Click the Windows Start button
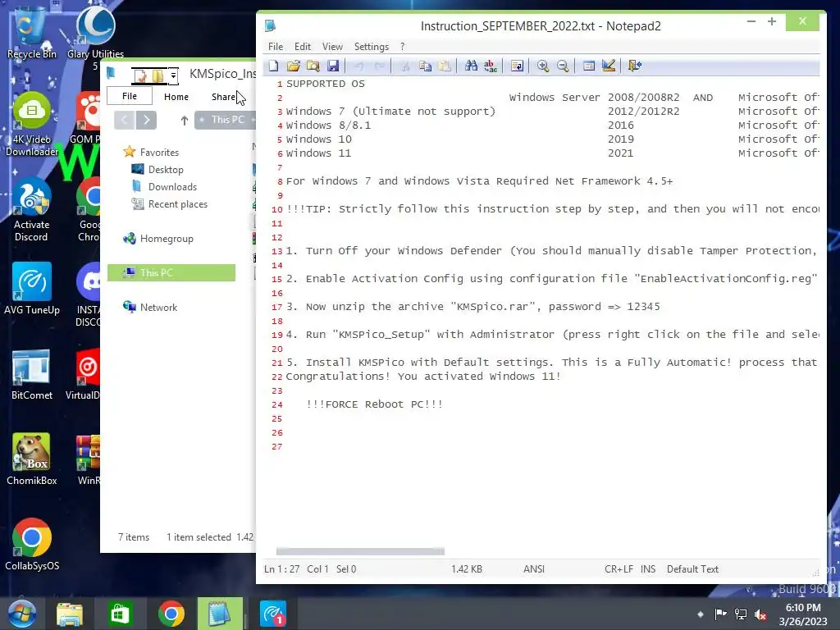840x630 pixels. (21, 614)
